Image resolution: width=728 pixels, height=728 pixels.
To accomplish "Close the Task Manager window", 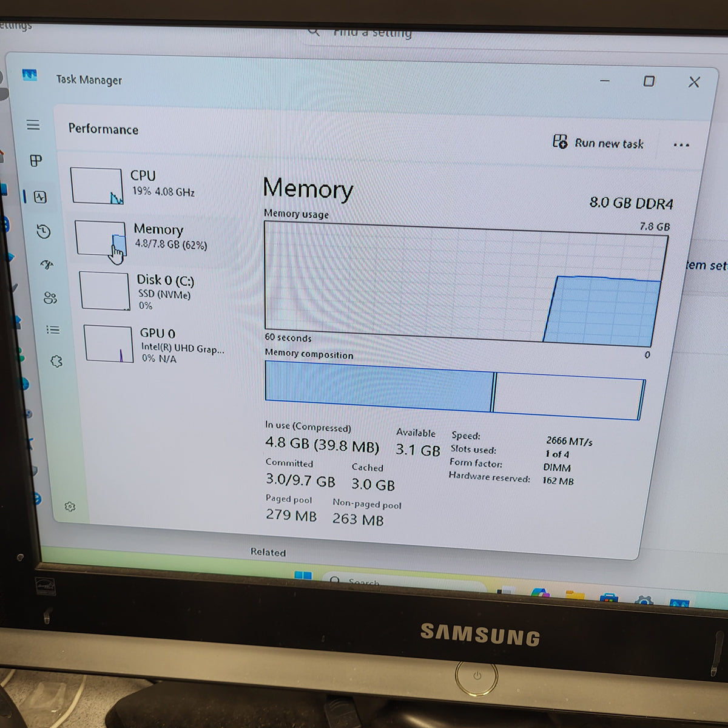I will [x=694, y=82].
